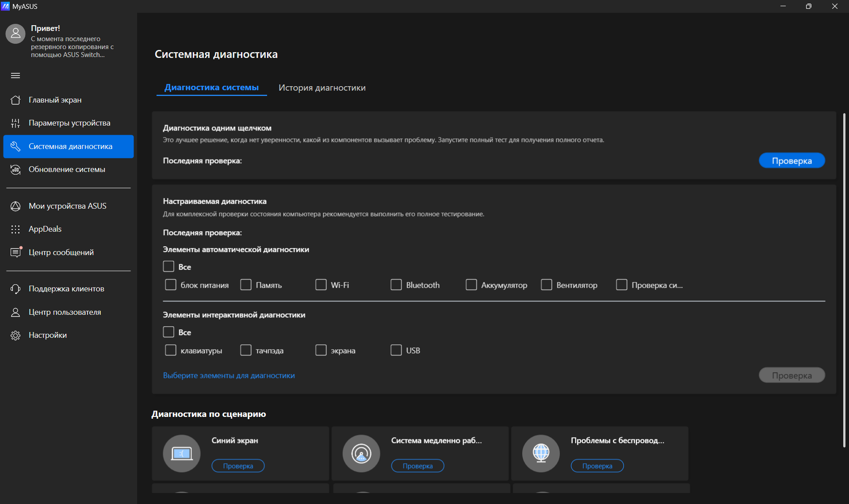Click the user profile avatar icon
The image size is (849, 504).
(x=15, y=34)
